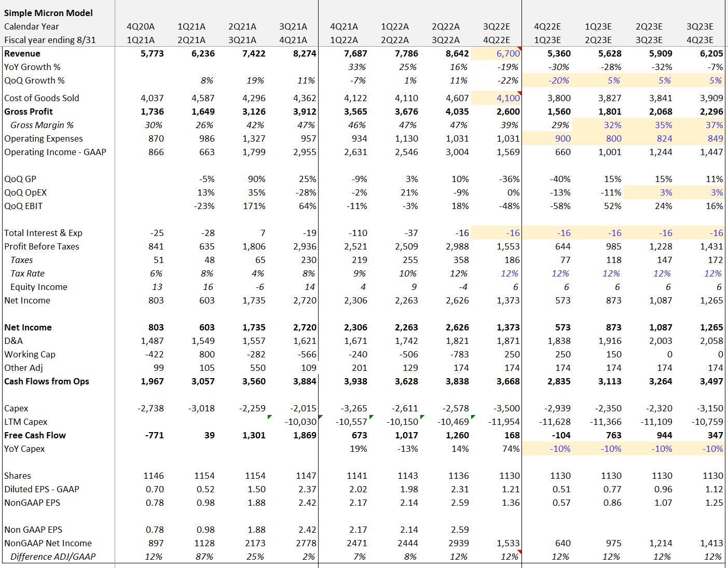This screenshot has width=728, height=568.
Task: Click the 'Total Interest & Exp' label
Action: pos(43,233)
